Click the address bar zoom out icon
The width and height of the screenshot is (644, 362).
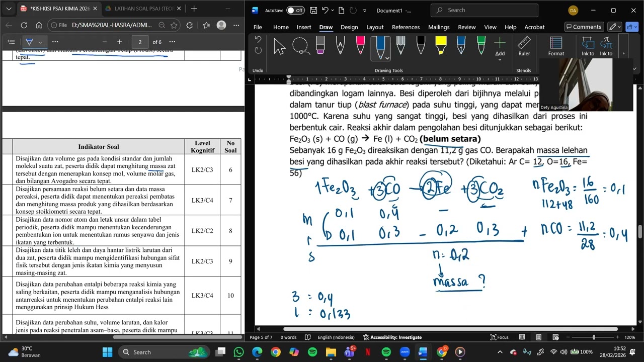click(x=162, y=25)
